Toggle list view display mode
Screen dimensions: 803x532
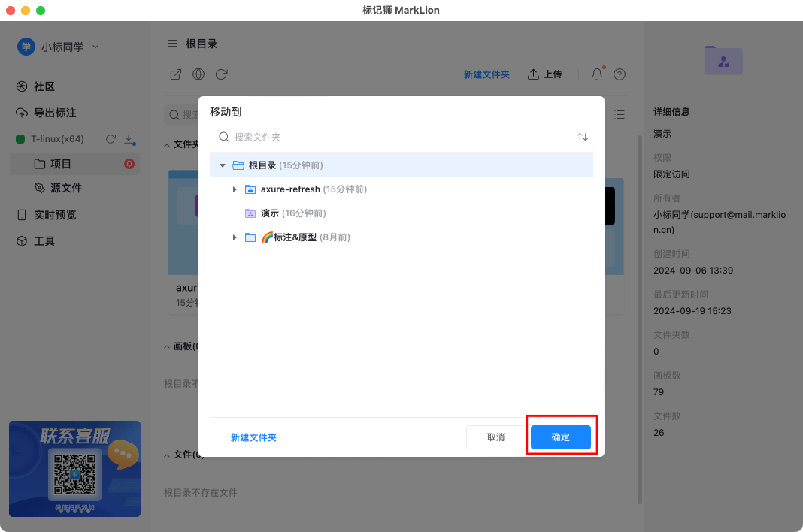(x=620, y=114)
